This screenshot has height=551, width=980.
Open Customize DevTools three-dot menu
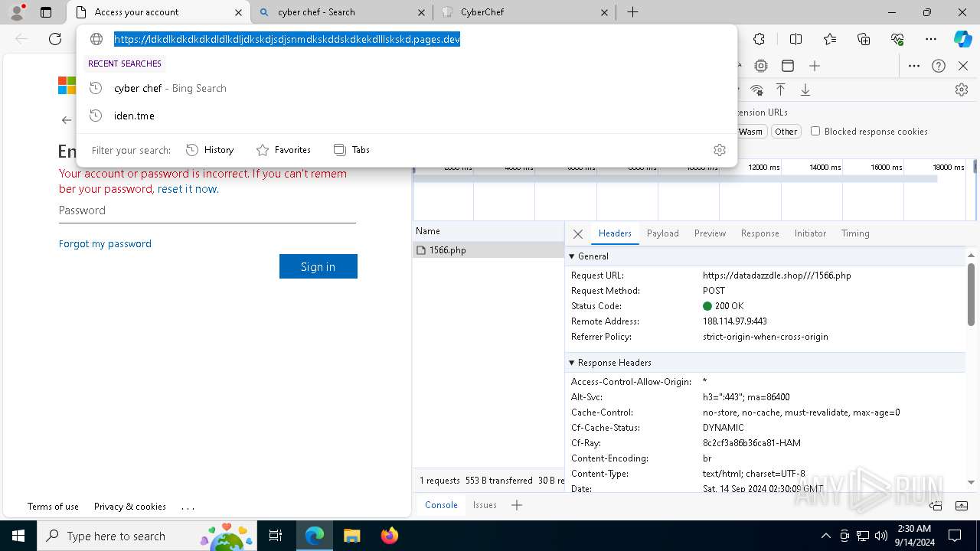tap(914, 66)
